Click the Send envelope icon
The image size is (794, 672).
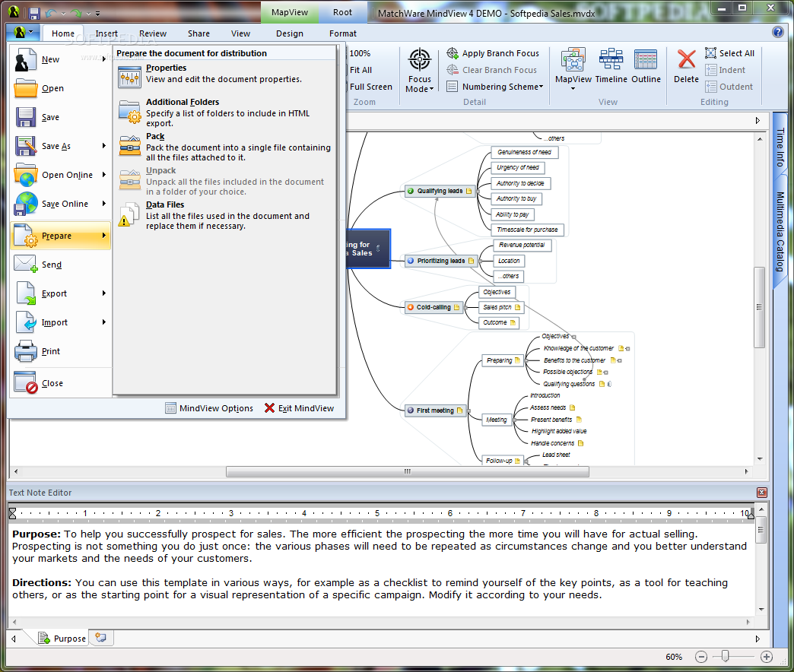pos(25,264)
